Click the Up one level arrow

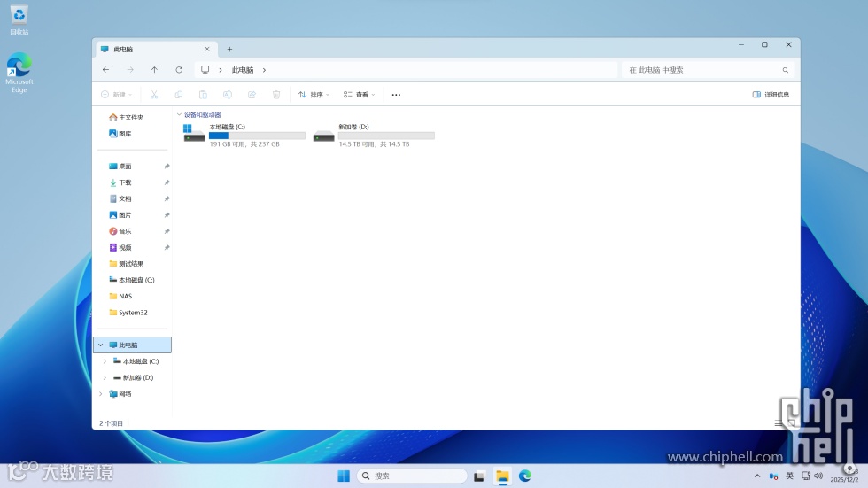pyautogui.click(x=154, y=70)
